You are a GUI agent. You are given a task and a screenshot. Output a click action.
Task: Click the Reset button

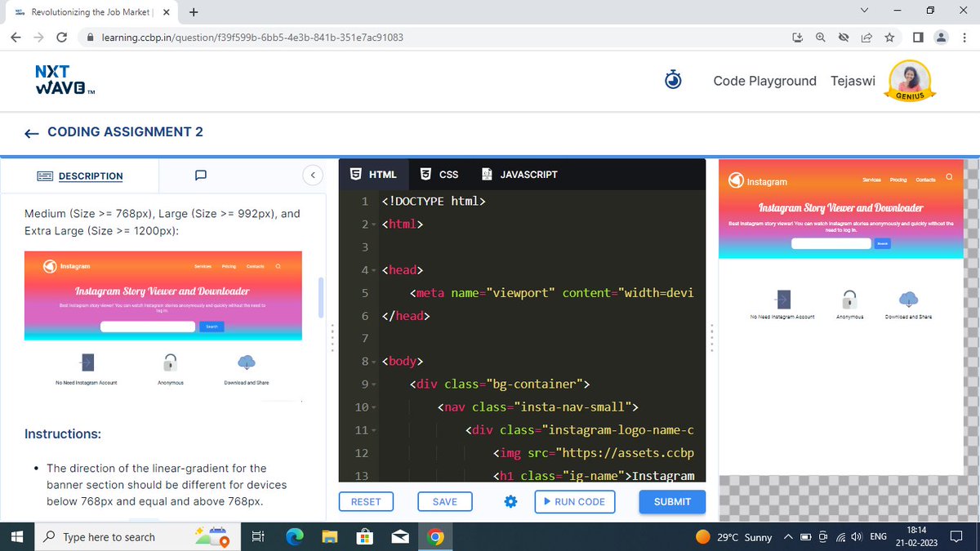pyautogui.click(x=366, y=501)
